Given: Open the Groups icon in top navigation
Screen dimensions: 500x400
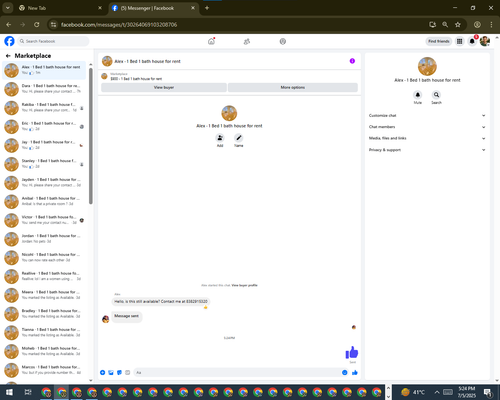Looking at the screenshot, I should (283, 41).
